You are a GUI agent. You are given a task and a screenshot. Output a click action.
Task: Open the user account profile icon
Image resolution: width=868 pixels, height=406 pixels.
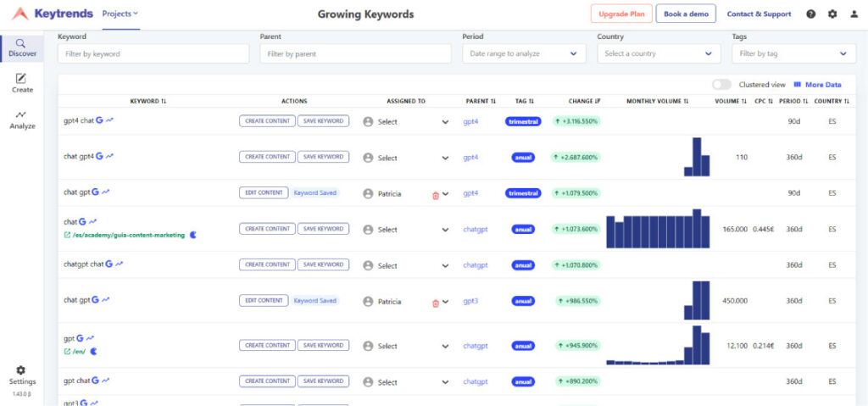[854, 14]
